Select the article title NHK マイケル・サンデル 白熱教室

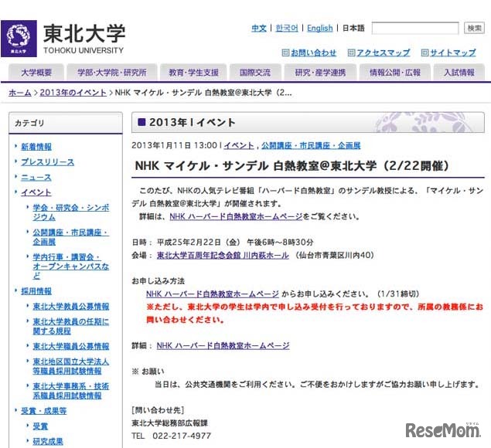click(292, 166)
